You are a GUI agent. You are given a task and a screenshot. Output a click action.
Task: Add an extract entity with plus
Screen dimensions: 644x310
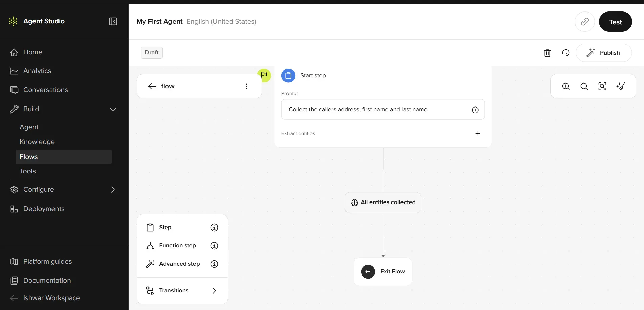coord(478,134)
